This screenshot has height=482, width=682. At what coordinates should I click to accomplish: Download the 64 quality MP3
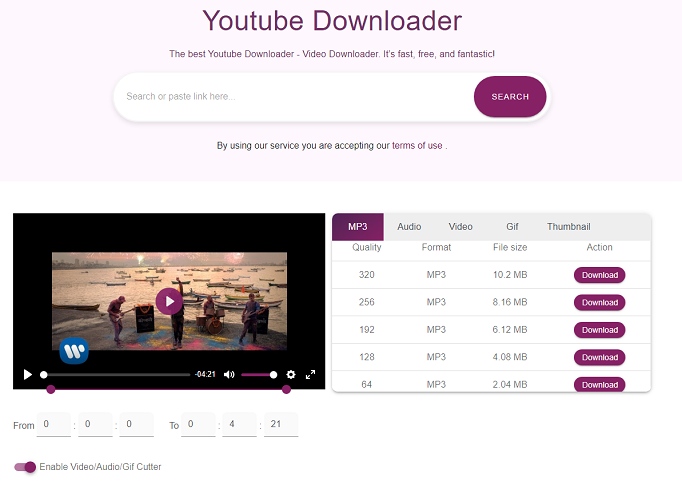599,385
